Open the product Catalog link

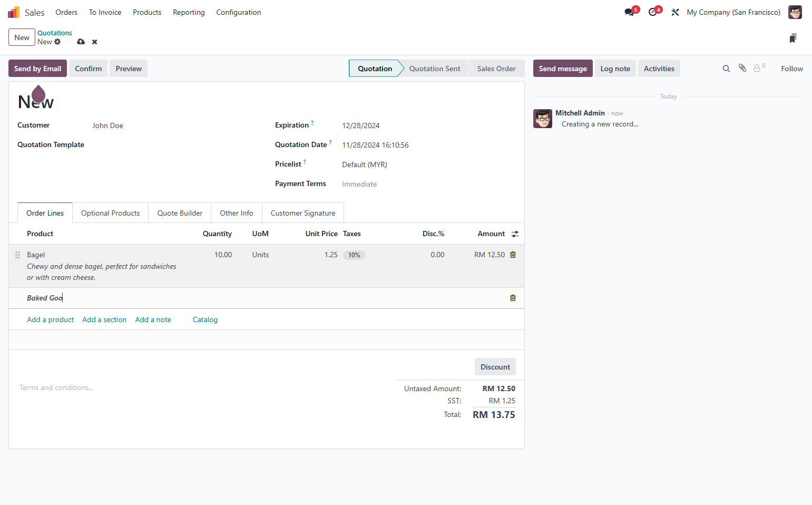pos(205,319)
